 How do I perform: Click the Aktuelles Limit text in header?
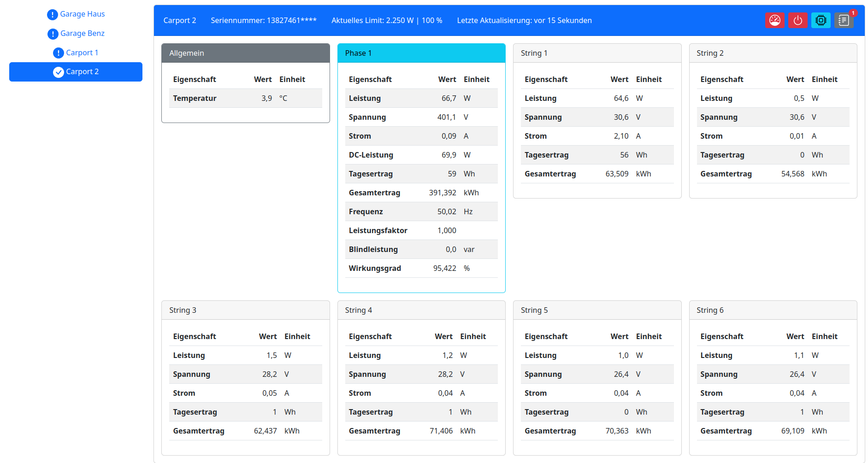coord(386,21)
